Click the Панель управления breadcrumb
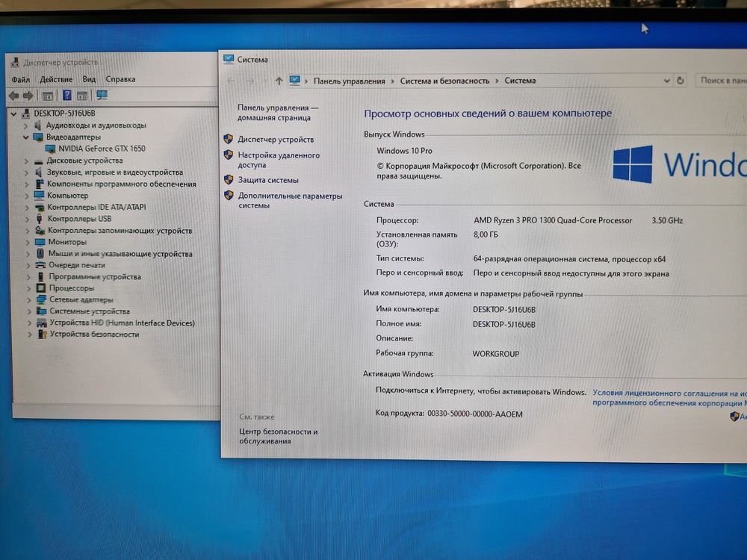Screen dimensions: 747x560 349,81
